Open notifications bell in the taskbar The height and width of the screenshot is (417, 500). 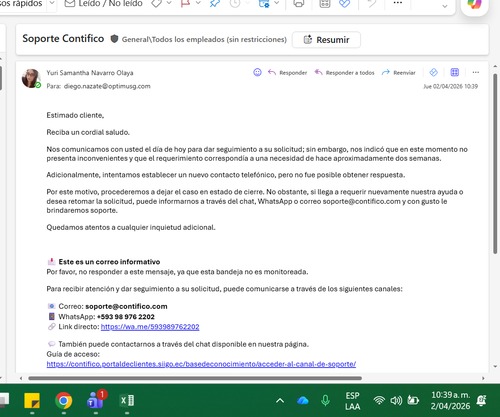[x=482, y=400]
